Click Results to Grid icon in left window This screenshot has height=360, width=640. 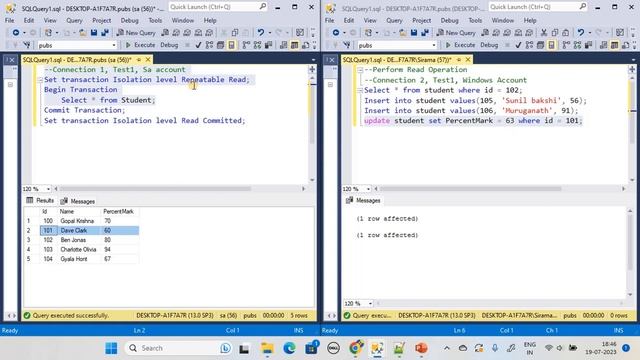[295, 45]
